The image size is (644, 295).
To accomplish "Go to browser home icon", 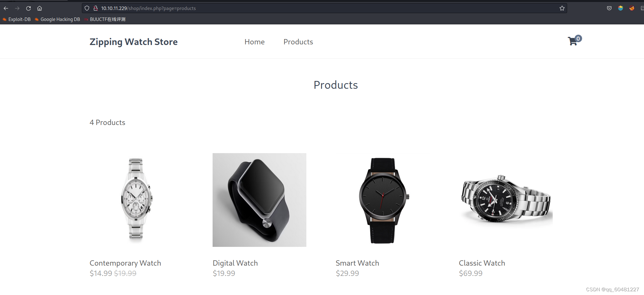I will [39, 8].
